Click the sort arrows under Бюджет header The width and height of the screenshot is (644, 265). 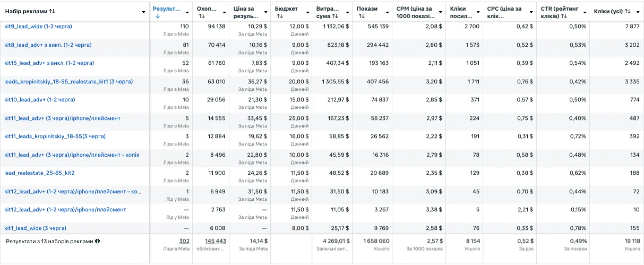[x=279, y=16]
